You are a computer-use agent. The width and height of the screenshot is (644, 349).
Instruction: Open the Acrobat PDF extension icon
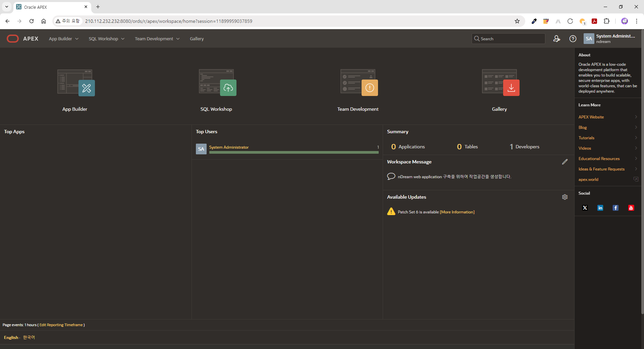click(x=594, y=21)
